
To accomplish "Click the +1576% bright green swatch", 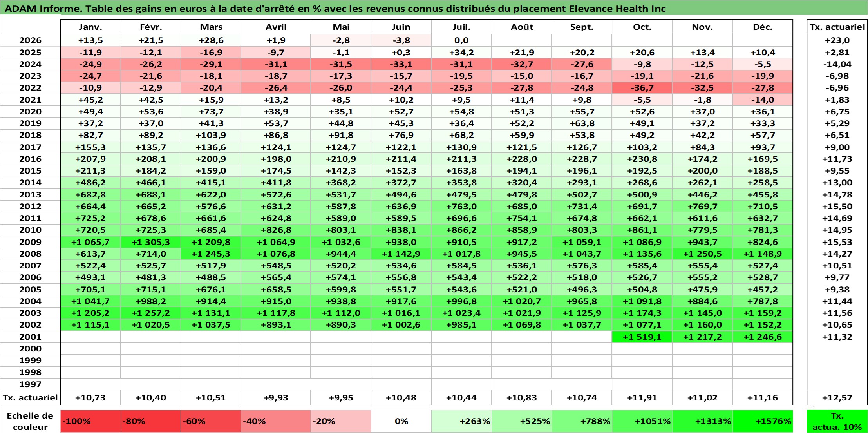I will coord(763,421).
